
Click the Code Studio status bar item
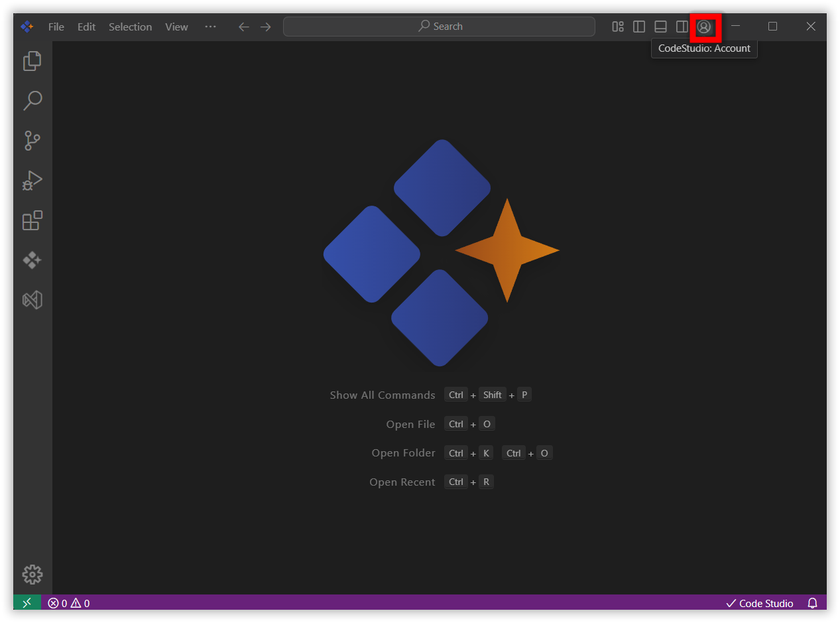pos(760,603)
